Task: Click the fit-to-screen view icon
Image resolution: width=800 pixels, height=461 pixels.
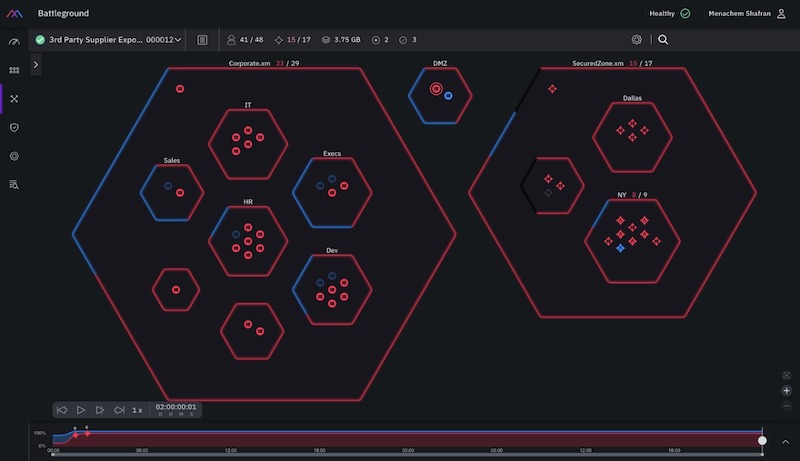Action: point(786,375)
